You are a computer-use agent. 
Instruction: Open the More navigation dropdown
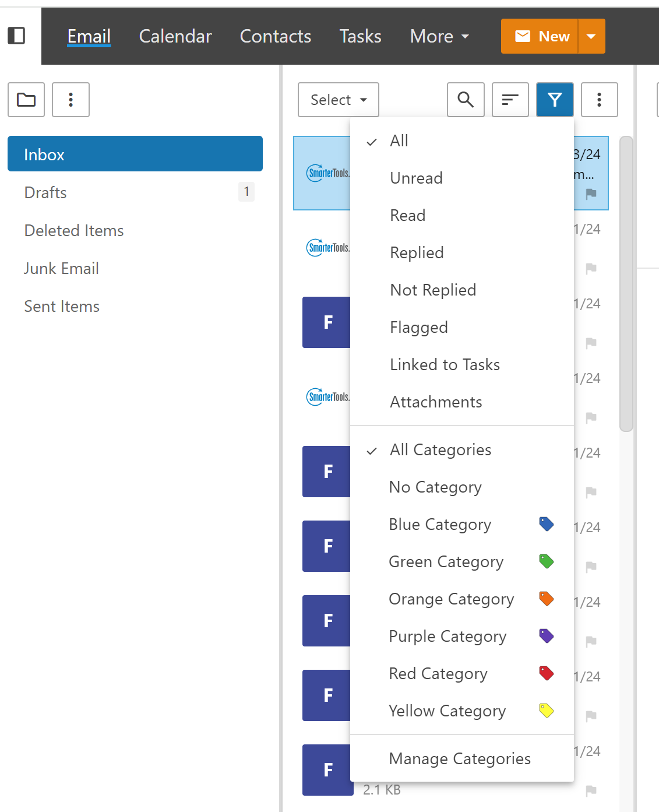click(439, 36)
